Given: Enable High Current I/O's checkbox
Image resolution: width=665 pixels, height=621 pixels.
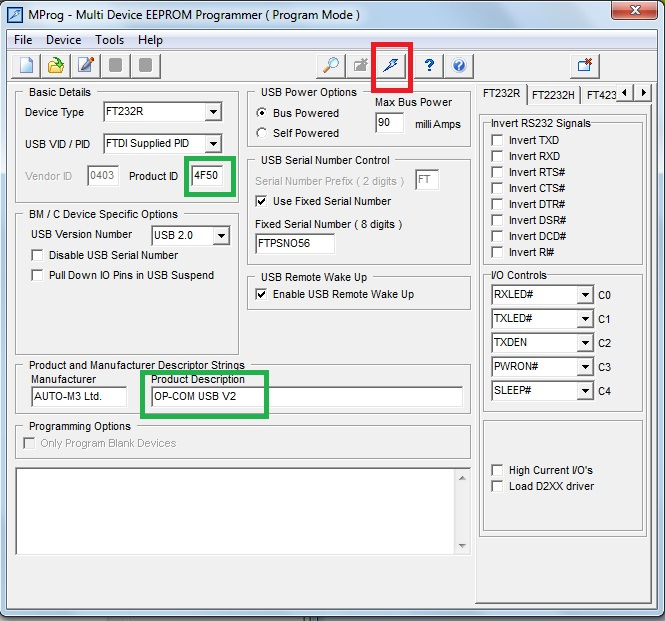Looking at the screenshot, I should click(x=497, y=470).
